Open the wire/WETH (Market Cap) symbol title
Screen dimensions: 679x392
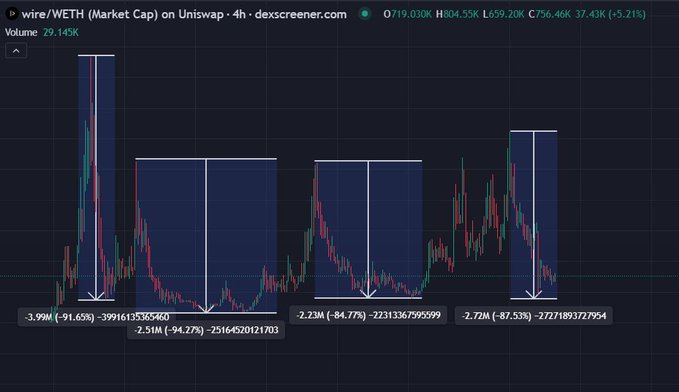184,14
